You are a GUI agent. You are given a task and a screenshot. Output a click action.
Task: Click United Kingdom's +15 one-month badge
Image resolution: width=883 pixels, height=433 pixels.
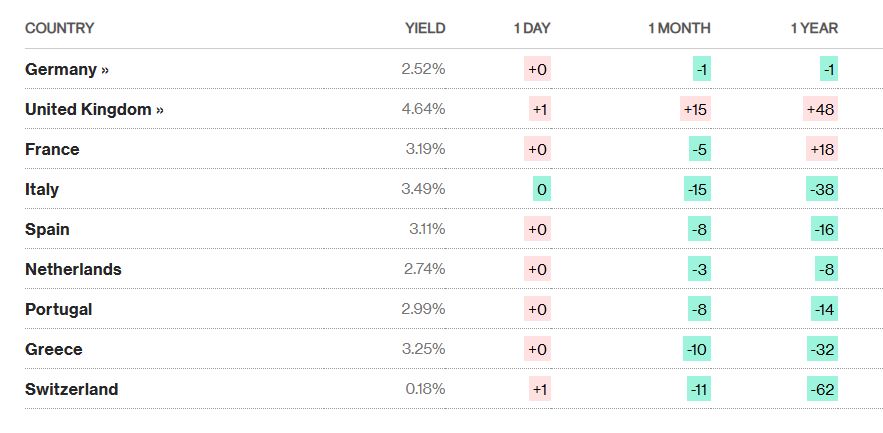695,110
